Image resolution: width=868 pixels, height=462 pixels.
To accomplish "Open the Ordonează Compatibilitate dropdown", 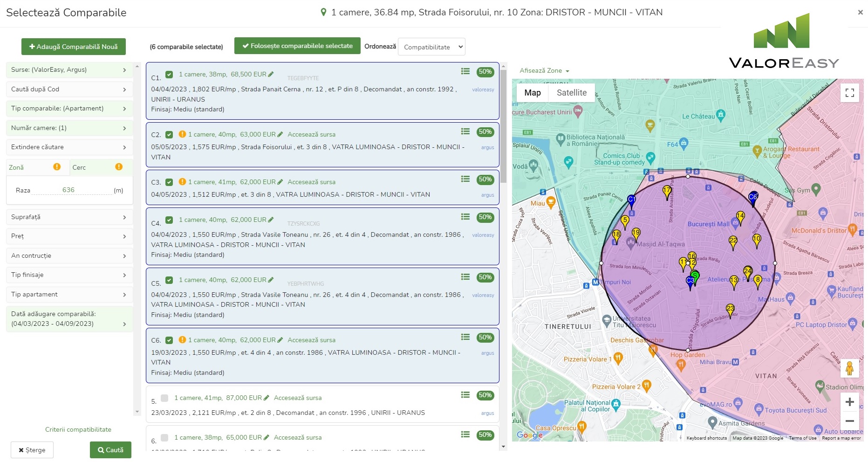I will 431,47.
